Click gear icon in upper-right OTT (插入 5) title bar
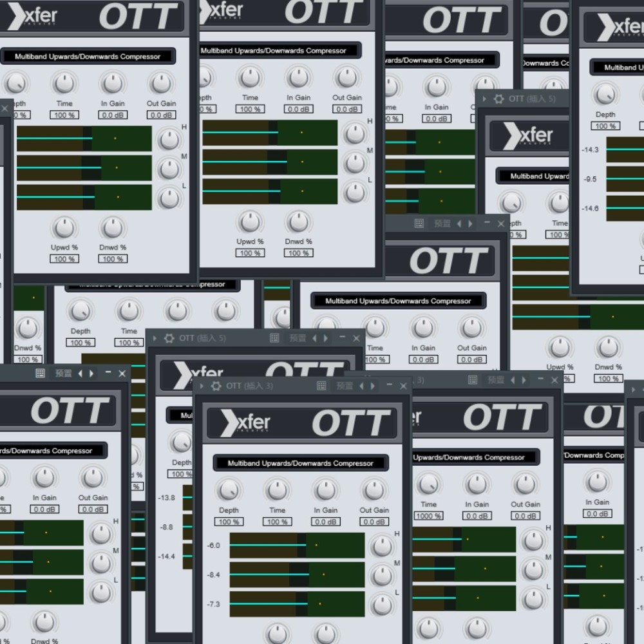This screenshot has height=644, width=644. tap(498, 99)
